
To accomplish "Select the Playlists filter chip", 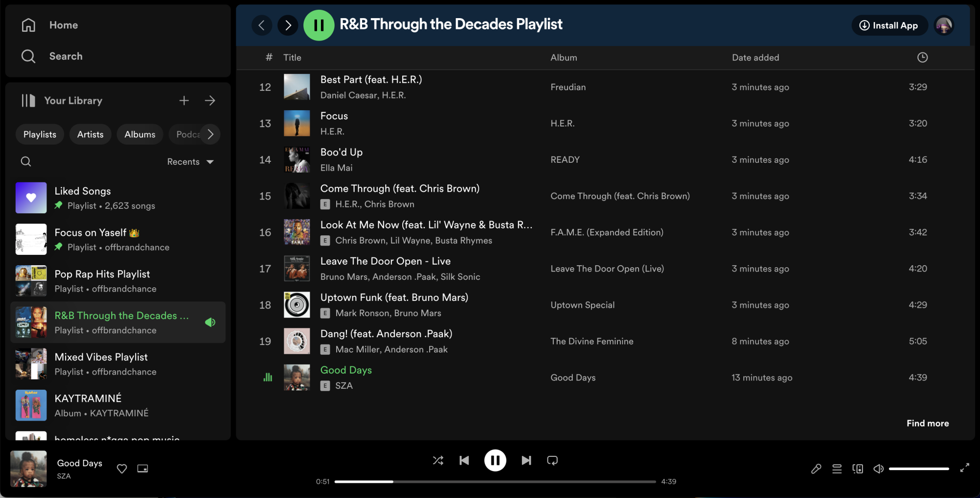I will pos(40,134).
